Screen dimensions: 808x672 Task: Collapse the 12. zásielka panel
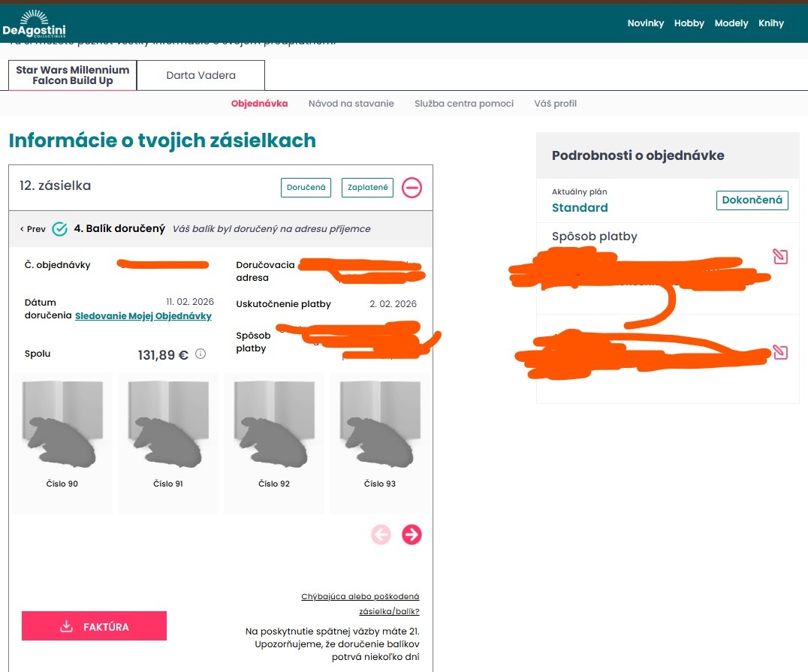pyautogui.click(x=412, y=188)
